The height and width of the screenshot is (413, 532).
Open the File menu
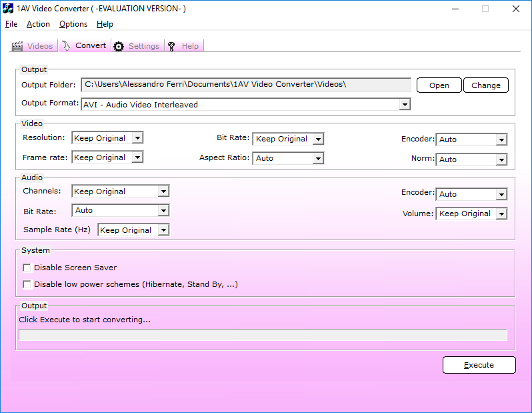coord(11,24)
